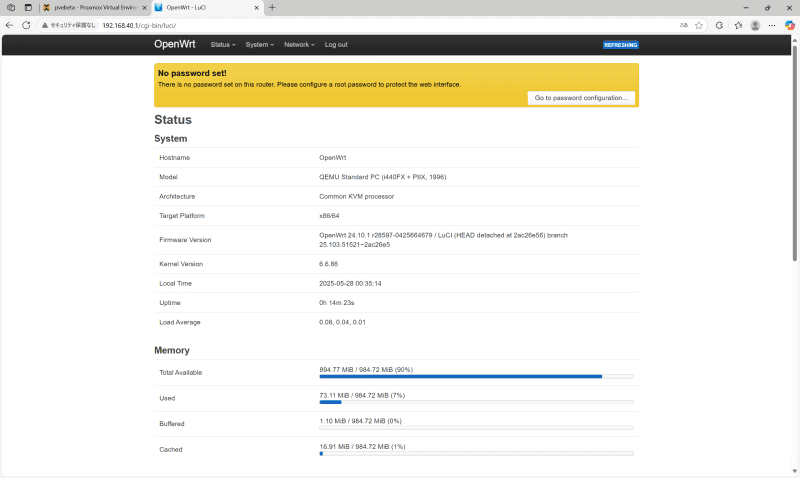Viewport: 800px width, 478px height.
Task: Open the favorites list icon
Action: 737,25
